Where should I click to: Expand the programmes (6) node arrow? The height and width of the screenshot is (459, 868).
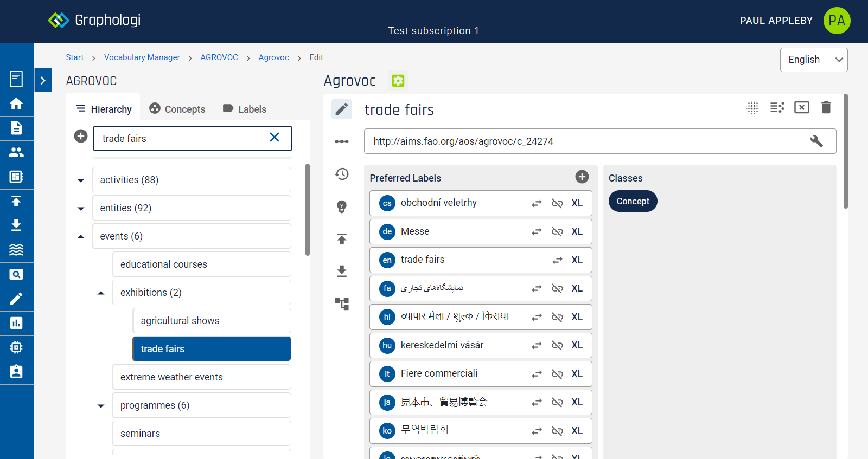coord(101,405)
